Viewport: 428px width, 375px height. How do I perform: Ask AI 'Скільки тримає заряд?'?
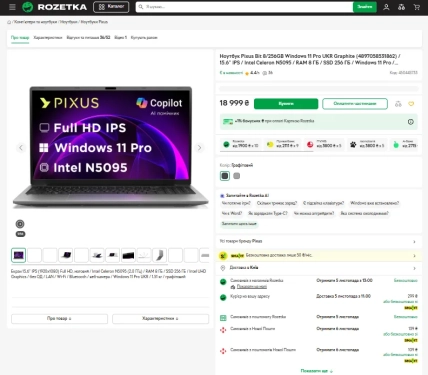point(277,203)
